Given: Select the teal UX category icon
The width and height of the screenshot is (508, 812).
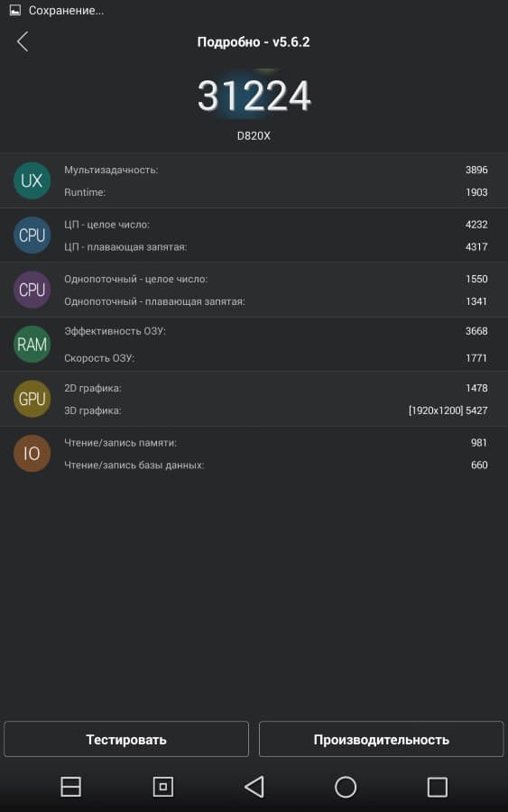Looking at the screenshot, I should tap(32, 180).
